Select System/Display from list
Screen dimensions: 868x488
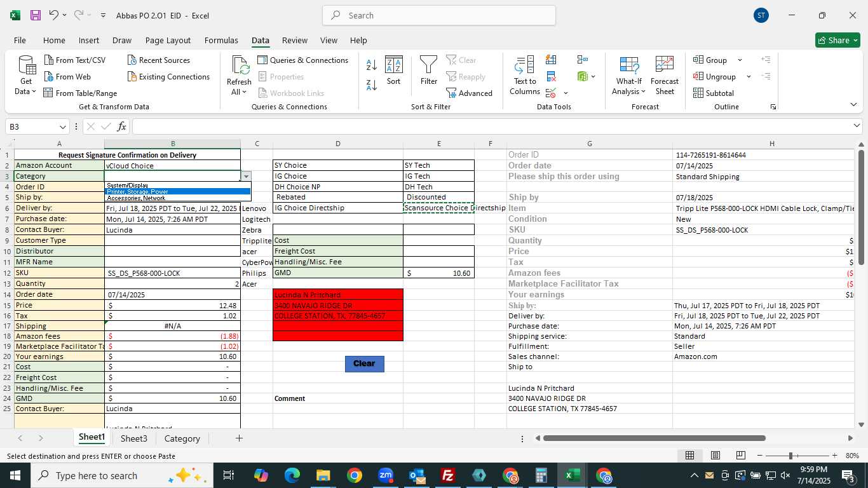(x=178, y=186)
